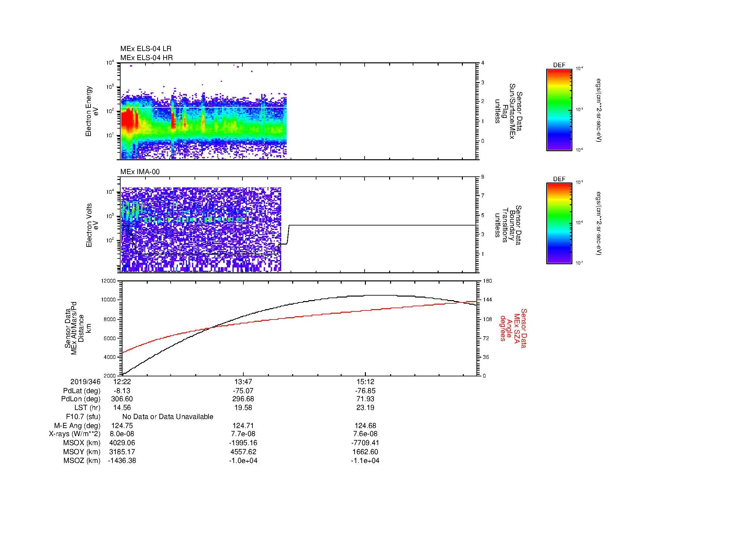Click the 'Boundary Transitions' axis label
The image size is (756, 534).
click(x=508, y=225)
